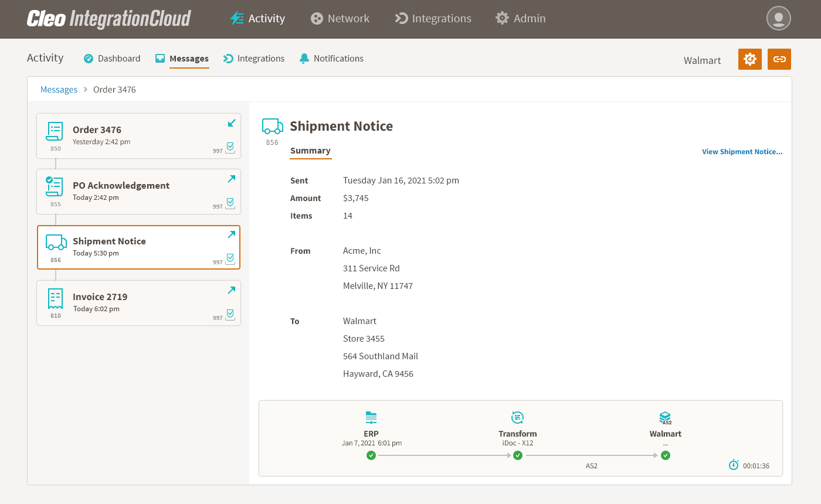Click the green check under Transform
The image size is (821, 504).
click(518, 455)
